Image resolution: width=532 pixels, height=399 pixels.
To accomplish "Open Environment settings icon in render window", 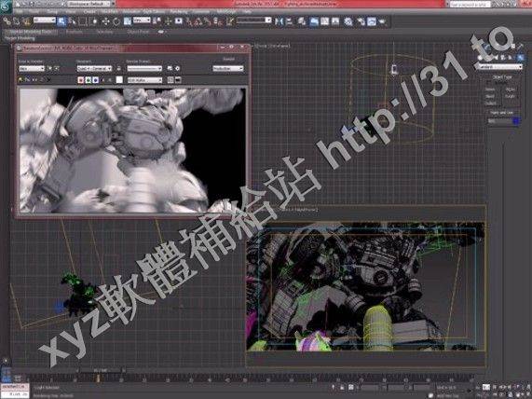I will click(x=177, y=68).
